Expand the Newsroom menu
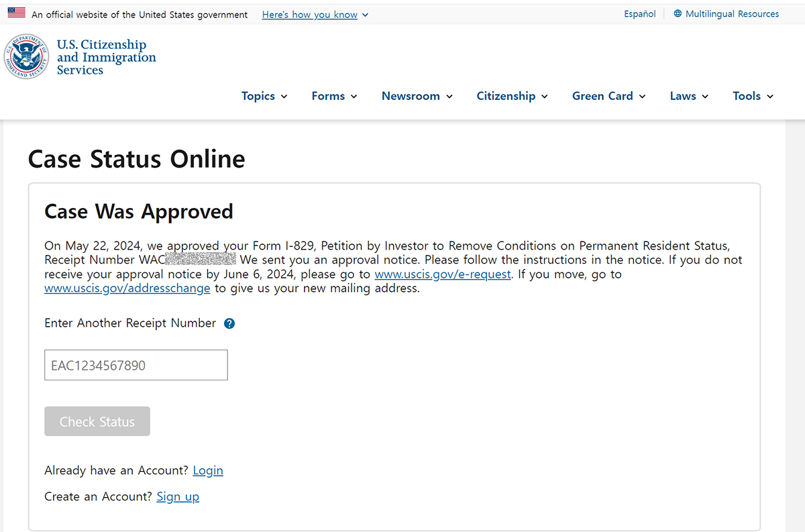The height and width of the screenshot is (532, 805). [417, 96]
